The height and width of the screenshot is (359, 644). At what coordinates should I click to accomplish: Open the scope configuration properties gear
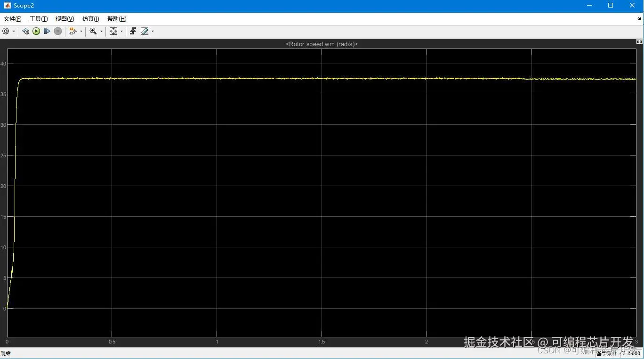tap(6, 31)
